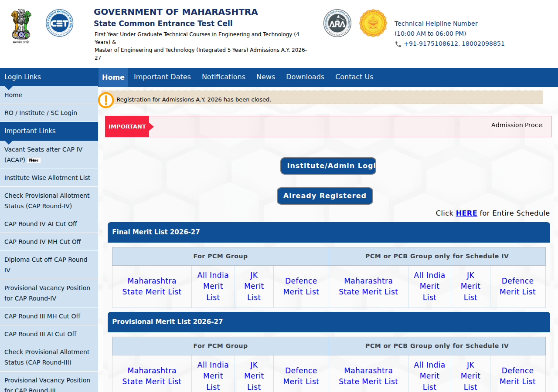Screen dimensions: 558x392
Task: Open Provisional Schedule IV Maharashtra State Merit List
Action: pyautogui.click(x=368, y=376)
